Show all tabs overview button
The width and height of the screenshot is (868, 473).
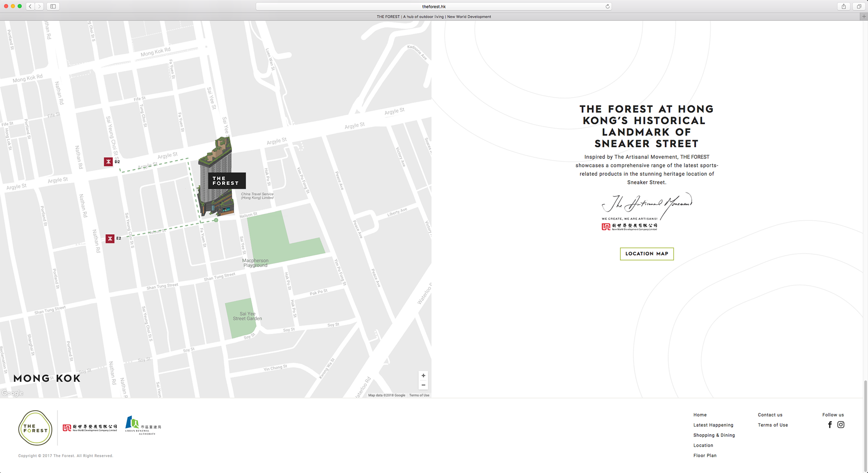pos(859,6)
